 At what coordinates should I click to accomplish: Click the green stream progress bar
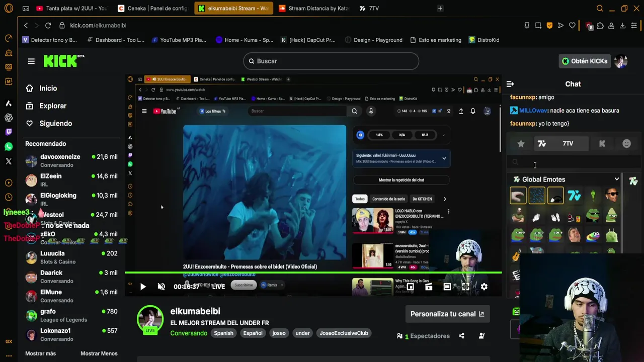tap(313, 273)
